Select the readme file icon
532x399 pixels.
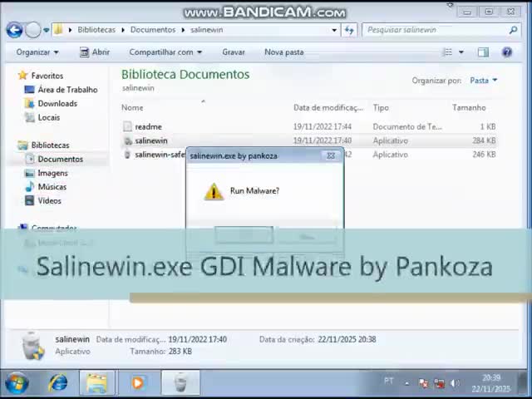point(127,126)
